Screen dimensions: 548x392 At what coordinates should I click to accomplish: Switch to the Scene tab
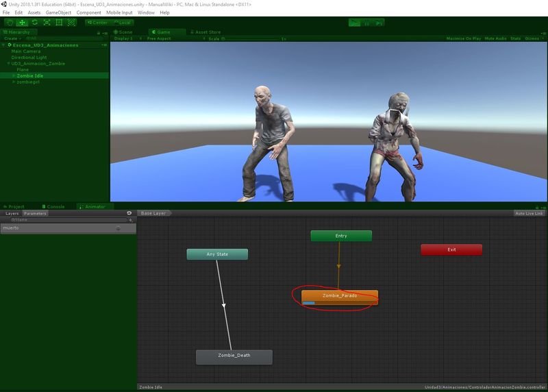[x=123, y=32]
